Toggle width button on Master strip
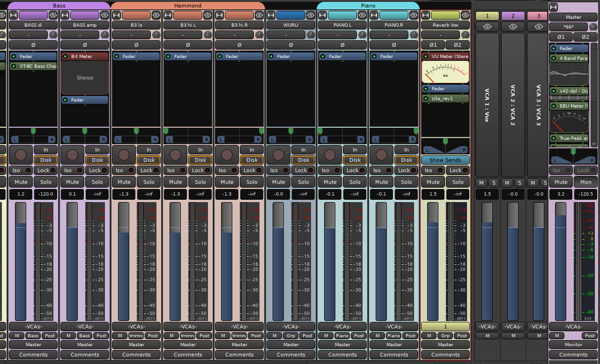 [554, 7]
